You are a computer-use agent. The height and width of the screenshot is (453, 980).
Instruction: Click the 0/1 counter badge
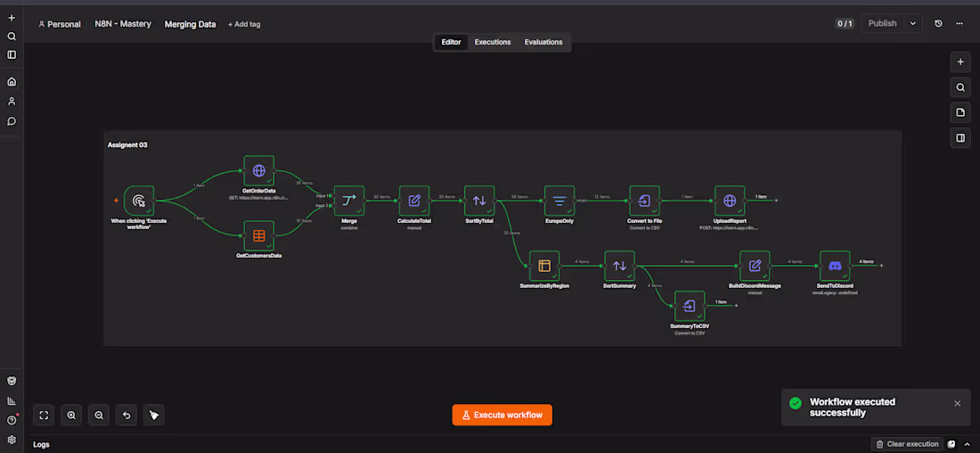point(845,24)
